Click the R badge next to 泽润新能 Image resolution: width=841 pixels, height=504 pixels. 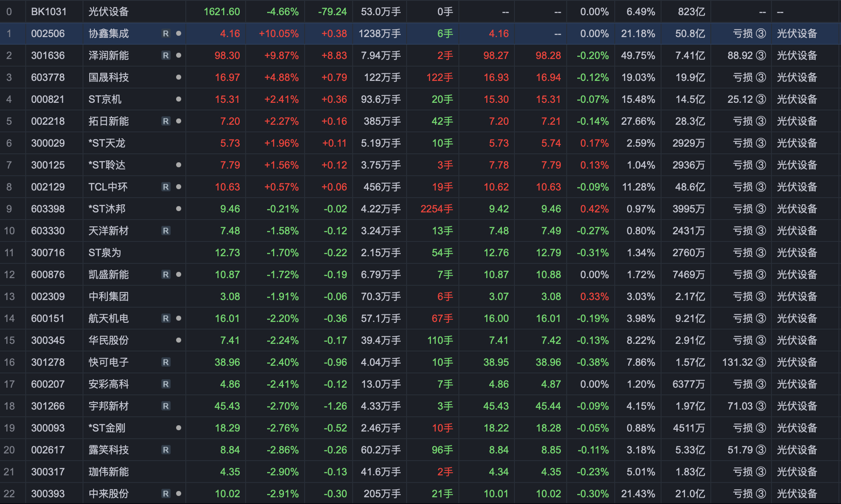click(x=166, y=56)
